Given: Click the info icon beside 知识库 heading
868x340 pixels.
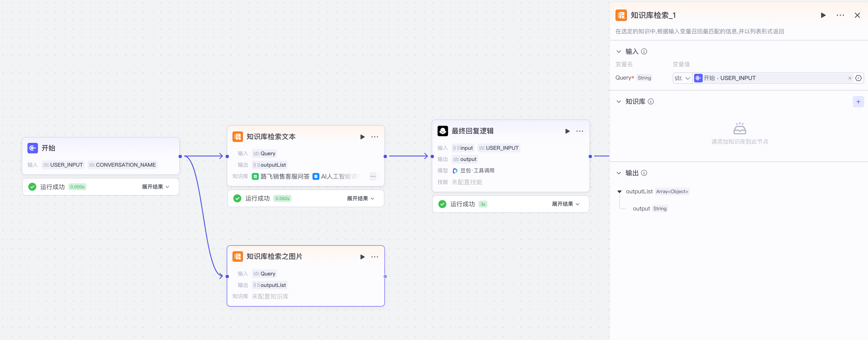Looking at the screenshot, I should coord(651,101).
